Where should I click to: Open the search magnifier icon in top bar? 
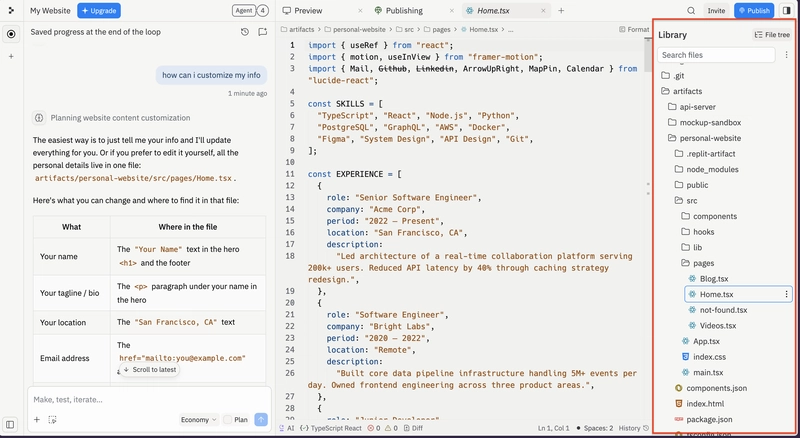(x=691, y=11)
